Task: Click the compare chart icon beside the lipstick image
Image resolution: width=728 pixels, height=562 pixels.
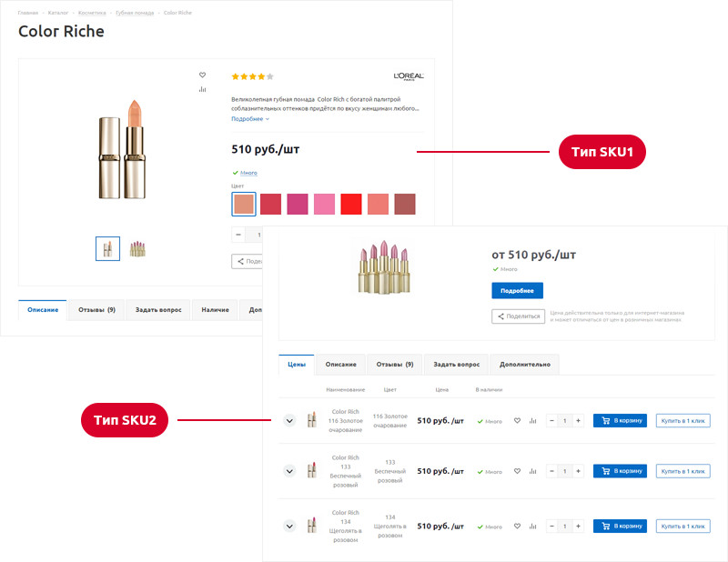Action: pos(202,90)
